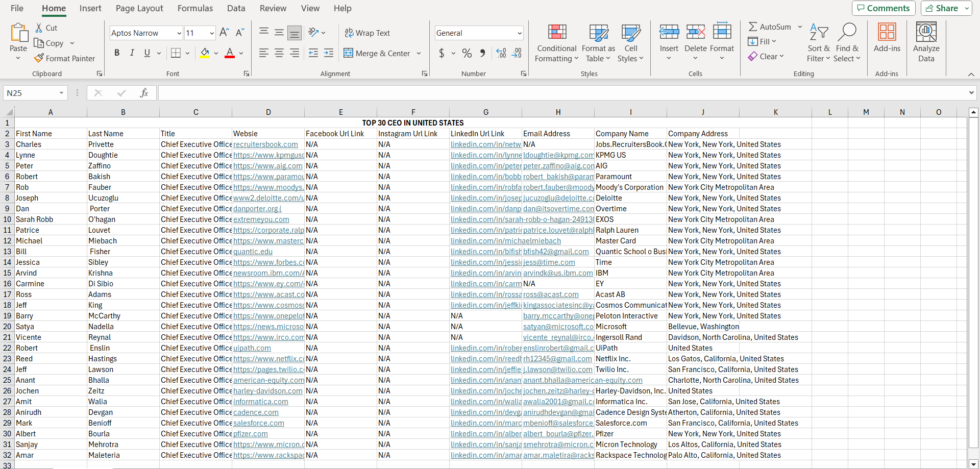Image resolution: width=980 pixels, height=469 pixels.
Task: Switch to the Page Layout tab
Action: [139, 8]
